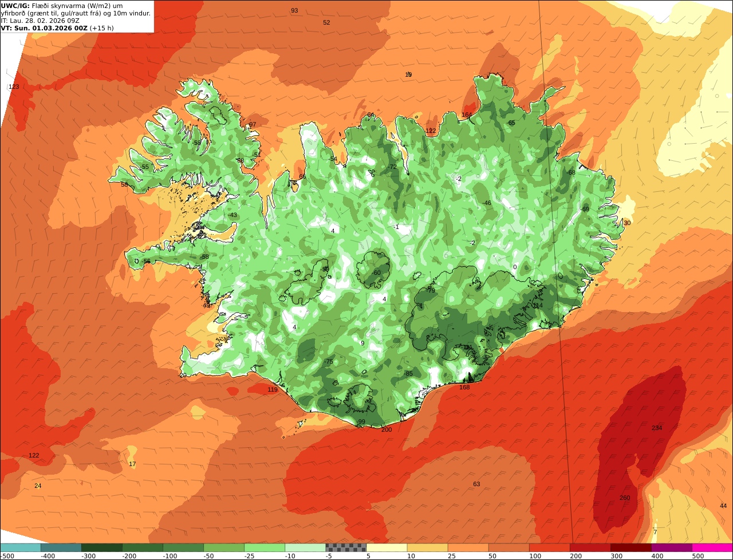Click the map value -85 in south Iceland
The image size is (733, 560).
click(408, 373)
